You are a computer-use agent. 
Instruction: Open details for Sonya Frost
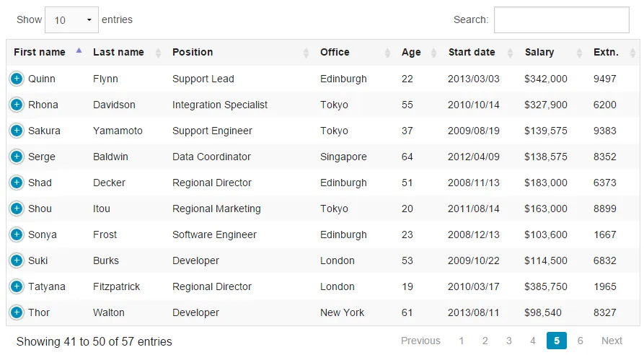[16, 235]
